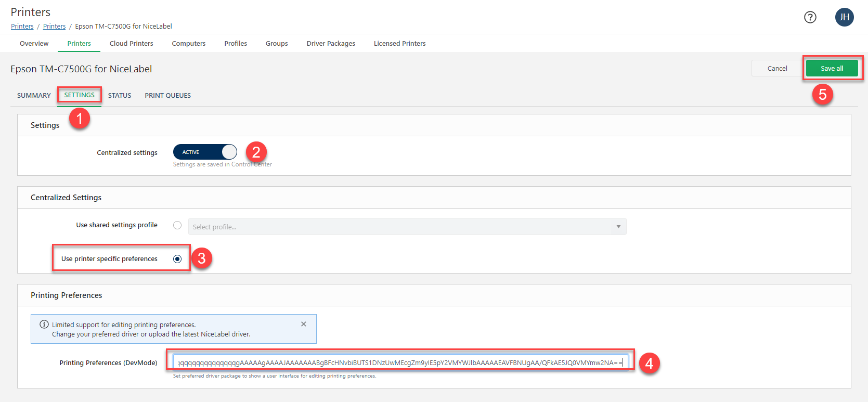This screenshot has width=868, height=402.
Task: Click the info icon in the banner
Action: [44, 325]
